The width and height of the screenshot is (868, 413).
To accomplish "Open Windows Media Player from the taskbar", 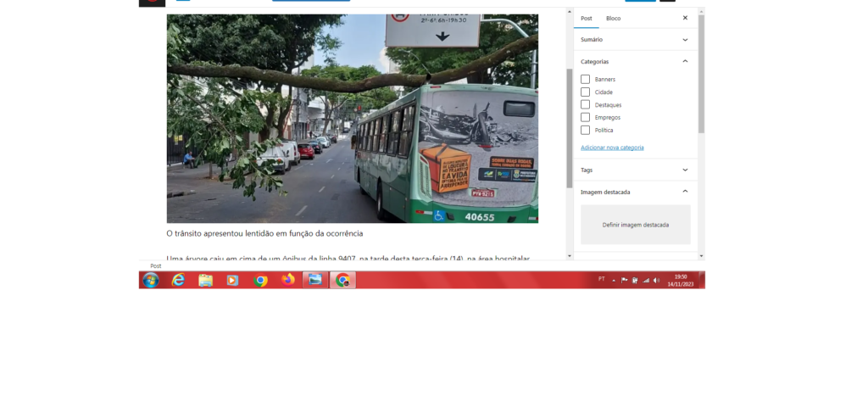I will point(232,280).
